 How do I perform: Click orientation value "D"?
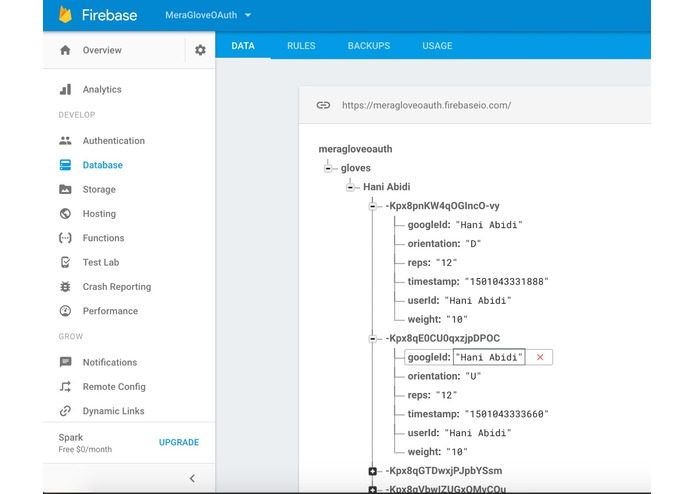pyautogui.click(x=473, y=244)
